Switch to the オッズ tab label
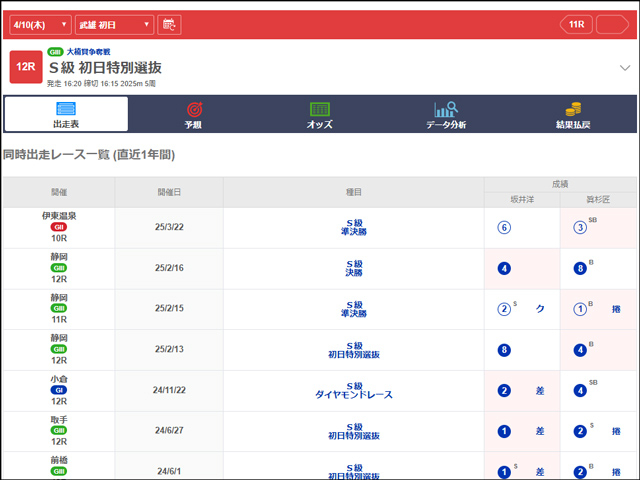Viewport: 640px width, 480px height. pos(320,124)
